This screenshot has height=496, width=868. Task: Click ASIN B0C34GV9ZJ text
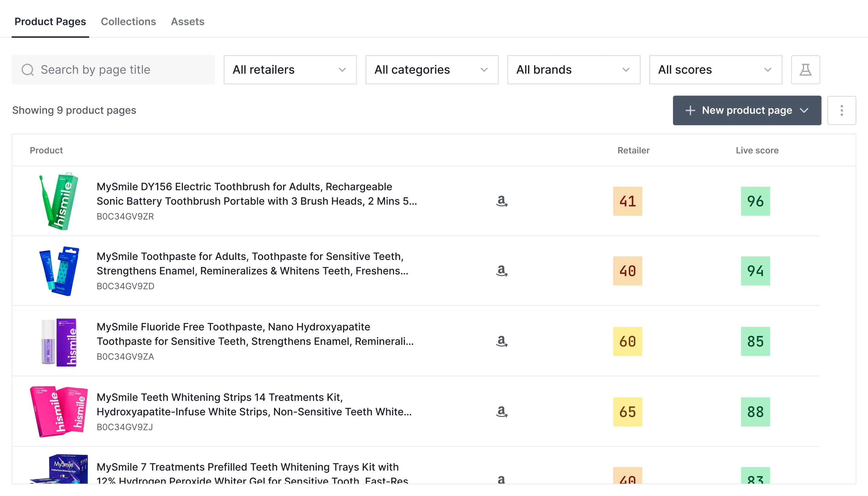pyautogui.click(x=125, y=427)
